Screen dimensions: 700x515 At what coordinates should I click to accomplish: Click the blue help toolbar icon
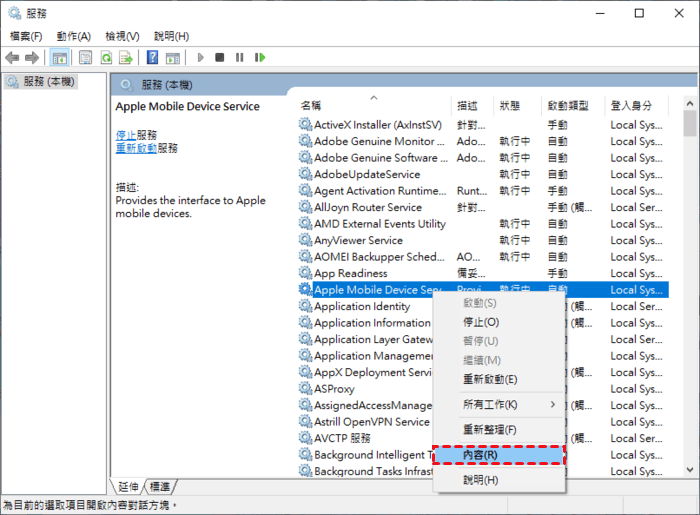(x=153, y=58)
